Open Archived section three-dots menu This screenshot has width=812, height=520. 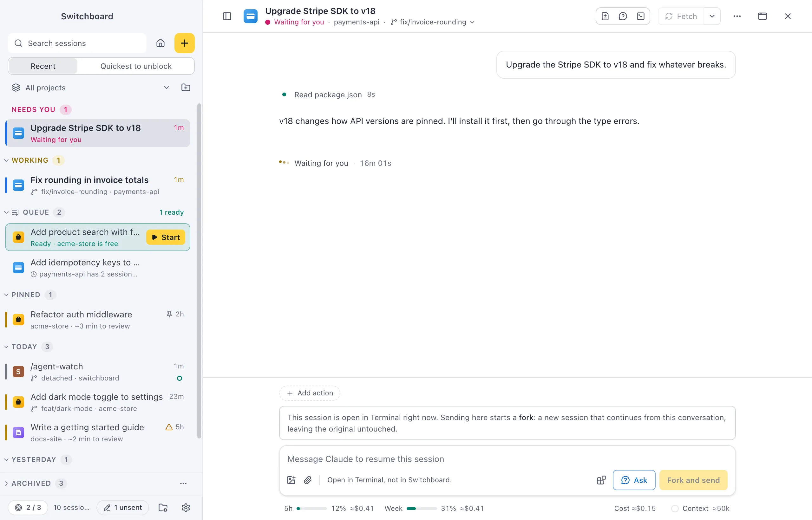[x=183, y=483]
